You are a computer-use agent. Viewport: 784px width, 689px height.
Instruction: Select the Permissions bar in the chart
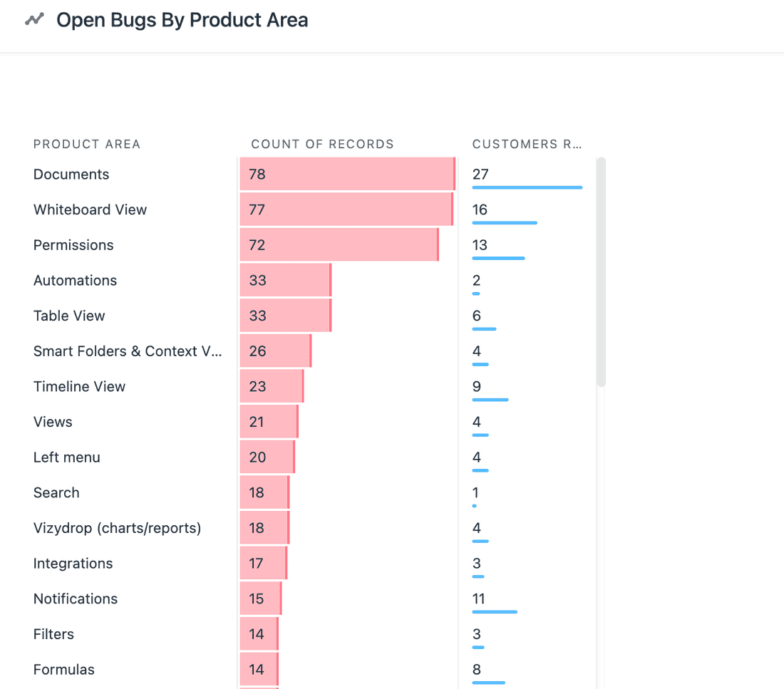click(x=339, y=244)
